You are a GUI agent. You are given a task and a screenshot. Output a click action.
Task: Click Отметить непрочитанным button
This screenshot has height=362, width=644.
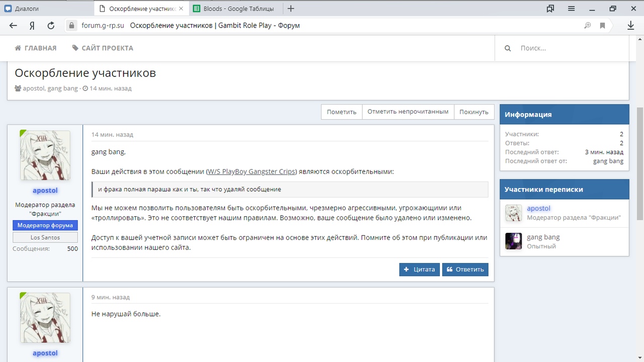click(x=408, y=112)
